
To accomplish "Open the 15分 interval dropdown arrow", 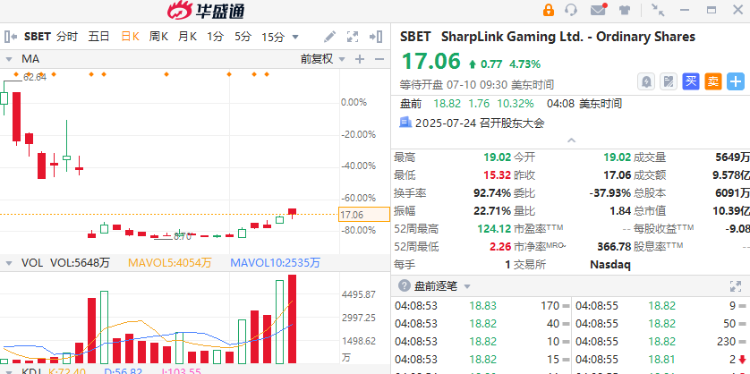I will pyautogui.click(x=295, y=37).
